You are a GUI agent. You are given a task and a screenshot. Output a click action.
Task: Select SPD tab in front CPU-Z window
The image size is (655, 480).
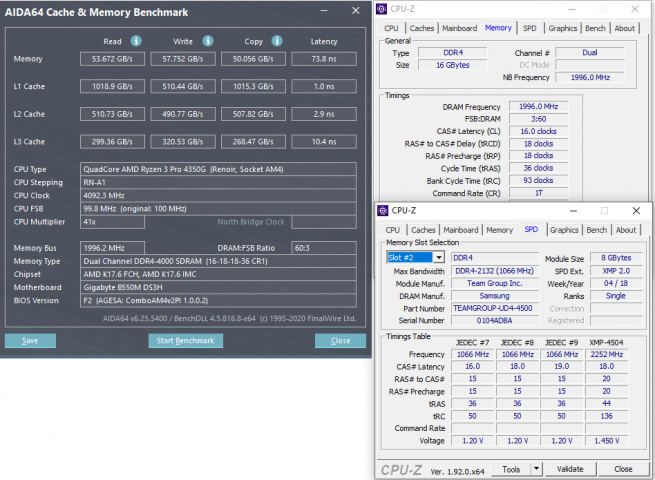[531, 229]
